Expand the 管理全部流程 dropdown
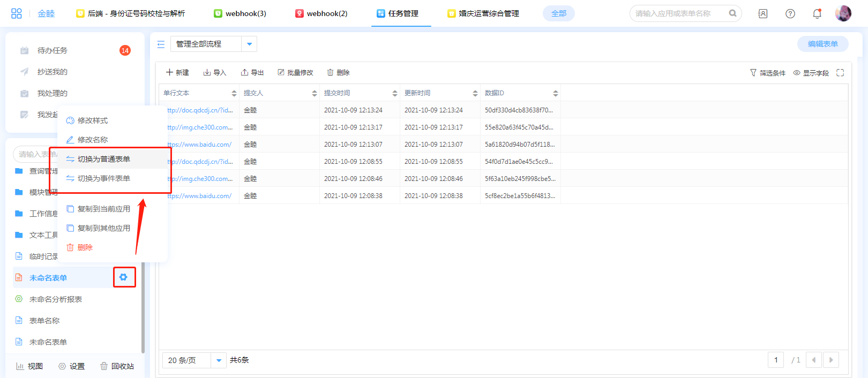Image resolution: width=868 pixels, height=378 pixels. click(x=249, y=44)
